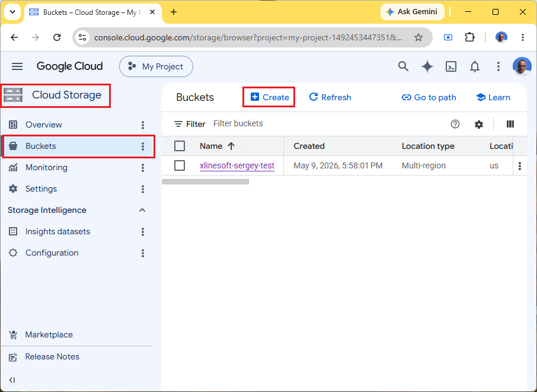The width and height of the screenshot is (537, 392).
Task: Click the browser address bar URL
Action: tap(248, 37)
